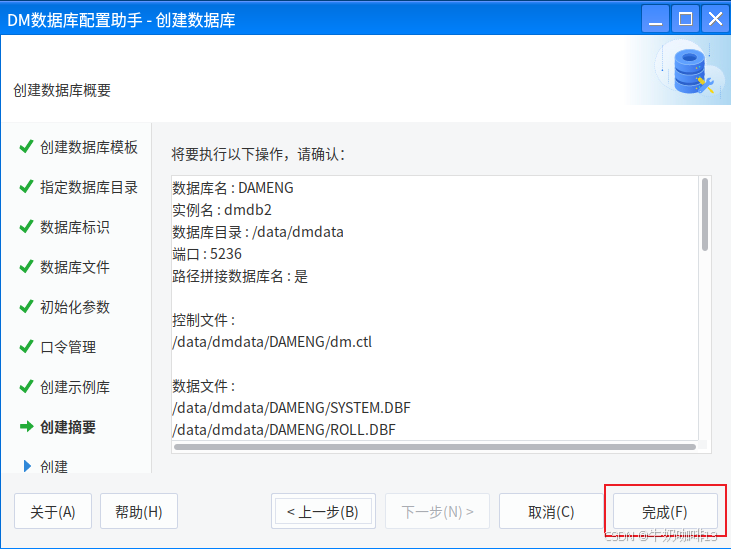Image resolution: width=731 pixels, height=549 pixels.
Task: Click blue triangle icon beside 创建
Action: [27, 466]
